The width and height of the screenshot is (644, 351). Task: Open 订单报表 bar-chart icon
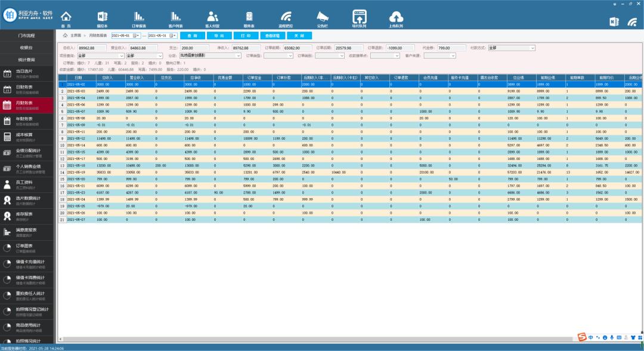click(x=139, y=19)
